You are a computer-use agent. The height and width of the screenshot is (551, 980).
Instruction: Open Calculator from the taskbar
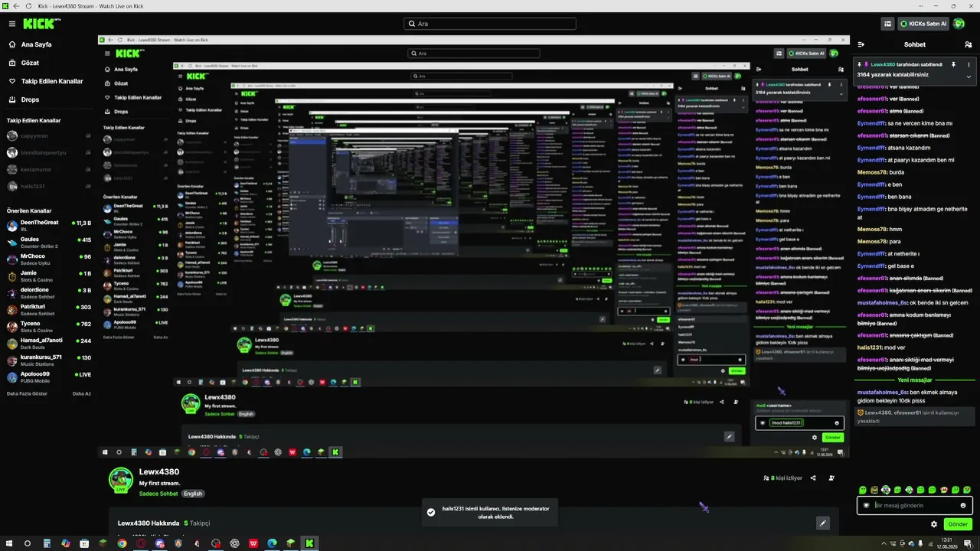click(47, 543)
